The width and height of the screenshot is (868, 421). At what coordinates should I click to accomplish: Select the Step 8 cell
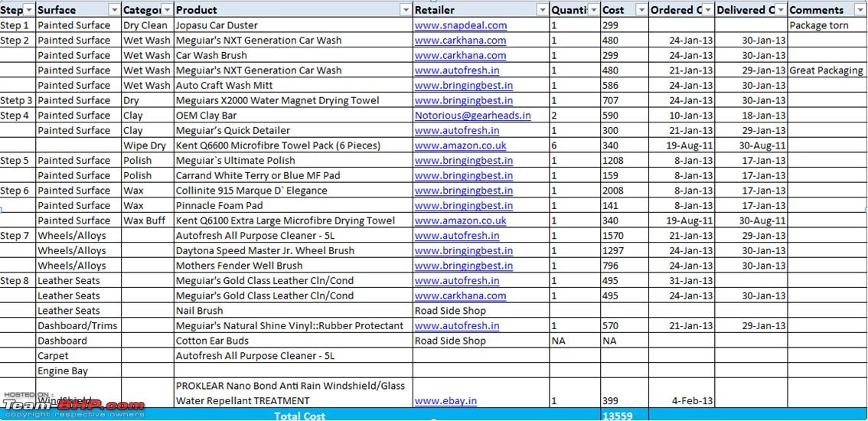18,280
